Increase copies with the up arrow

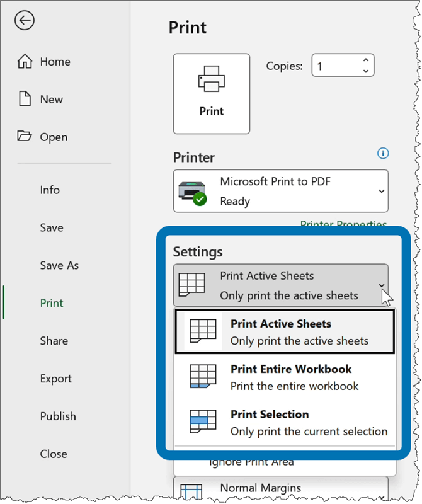pos(366,60)
